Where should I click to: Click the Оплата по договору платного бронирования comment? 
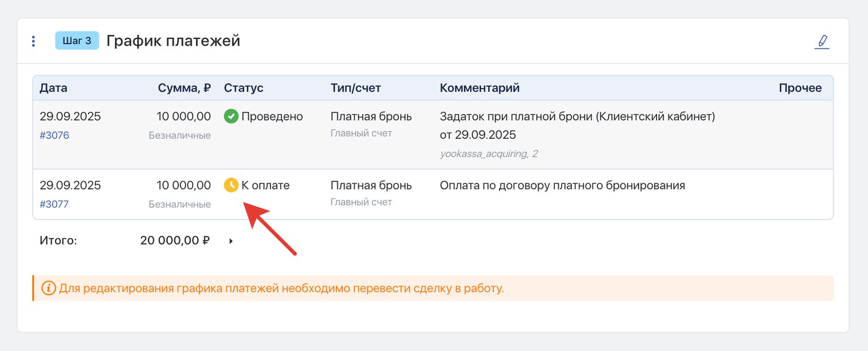[x=562, y=185]
